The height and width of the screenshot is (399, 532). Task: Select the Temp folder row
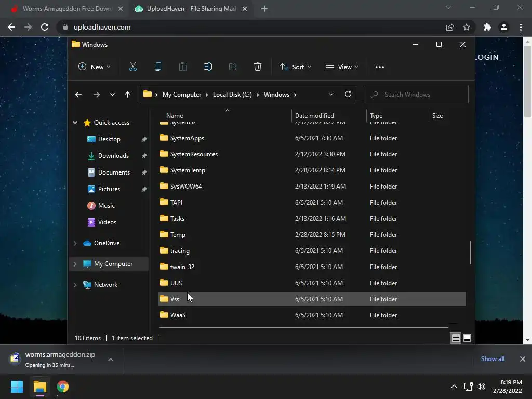tap(312, 235)
